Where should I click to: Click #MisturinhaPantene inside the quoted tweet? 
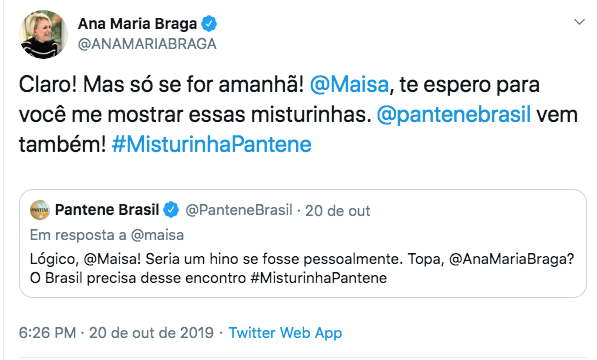[x=319, y=278]
